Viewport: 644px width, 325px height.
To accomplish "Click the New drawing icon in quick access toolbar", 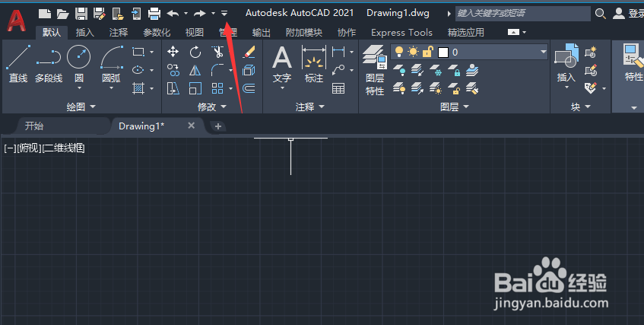I will coord(44,14).
